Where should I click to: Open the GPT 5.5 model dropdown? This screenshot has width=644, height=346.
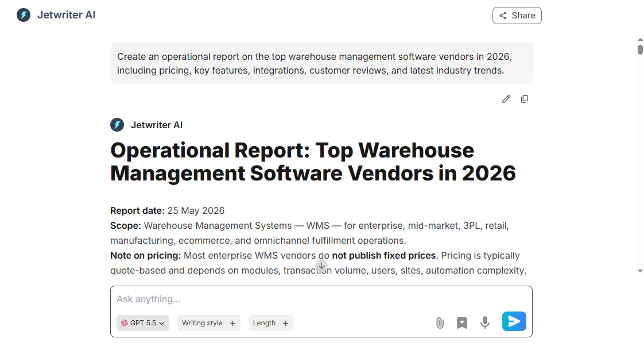pos(143,323)
